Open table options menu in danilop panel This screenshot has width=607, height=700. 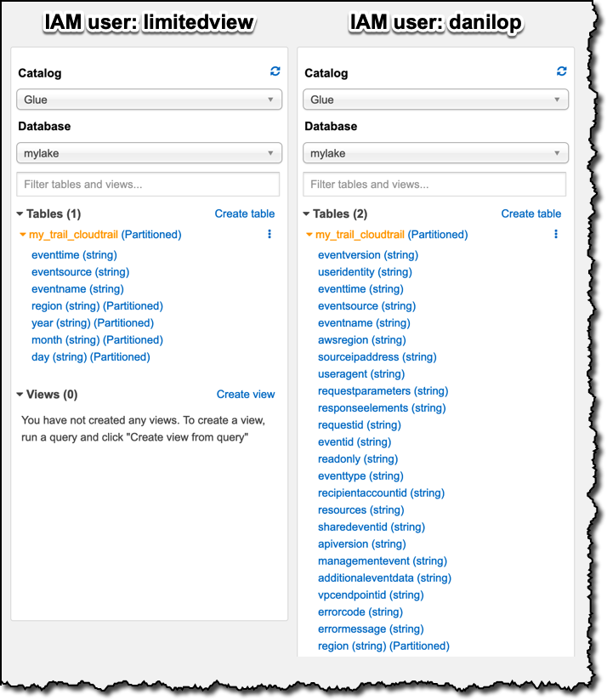556,235
